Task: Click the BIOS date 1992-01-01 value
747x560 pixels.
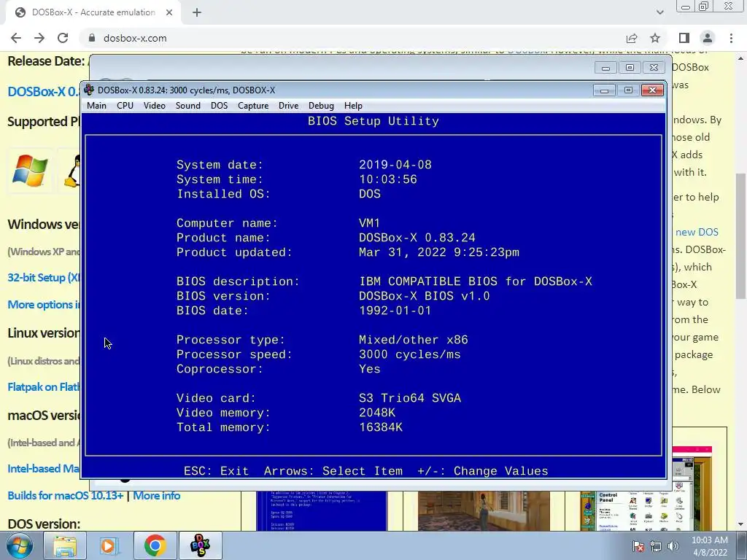Action: 395,311
